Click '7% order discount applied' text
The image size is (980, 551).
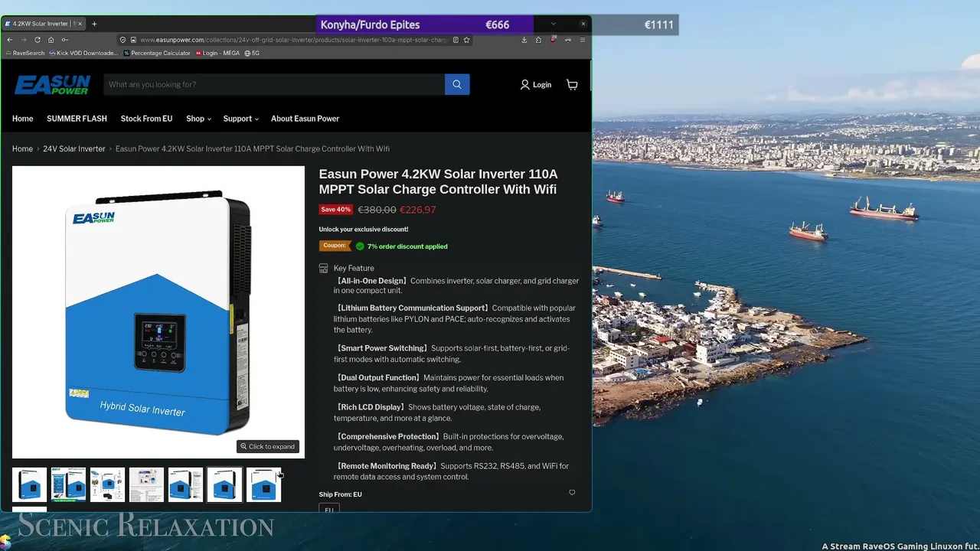click(407, 246)
